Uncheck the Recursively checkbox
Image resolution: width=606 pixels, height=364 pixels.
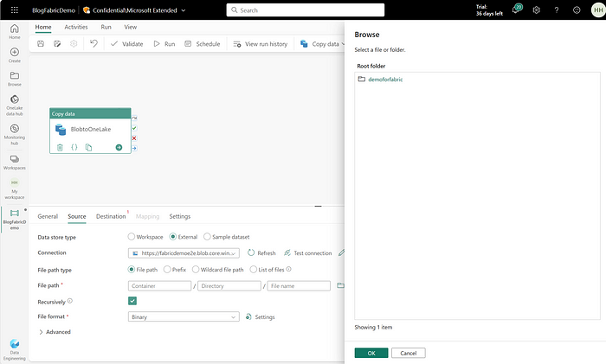tap(132, 301)
